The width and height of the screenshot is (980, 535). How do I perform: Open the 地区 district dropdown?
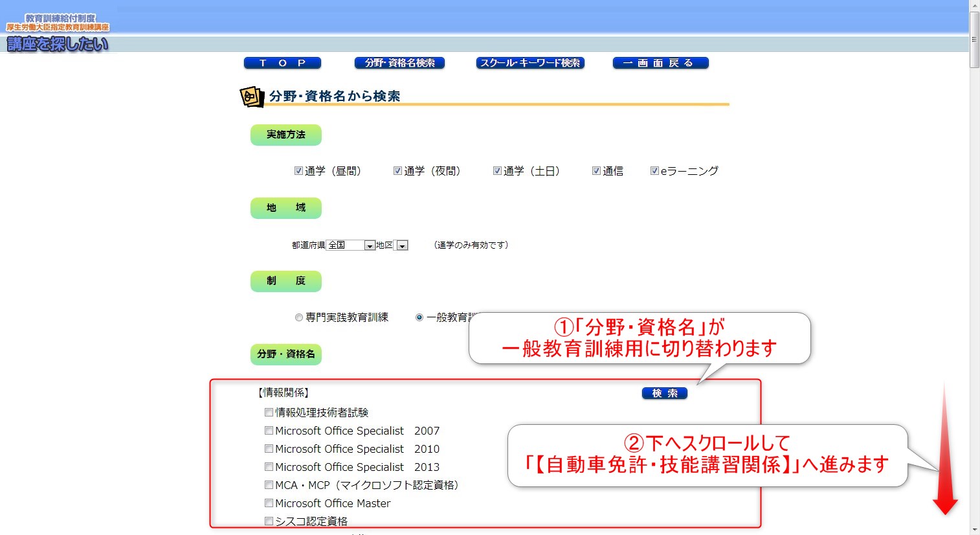[403, 245]
